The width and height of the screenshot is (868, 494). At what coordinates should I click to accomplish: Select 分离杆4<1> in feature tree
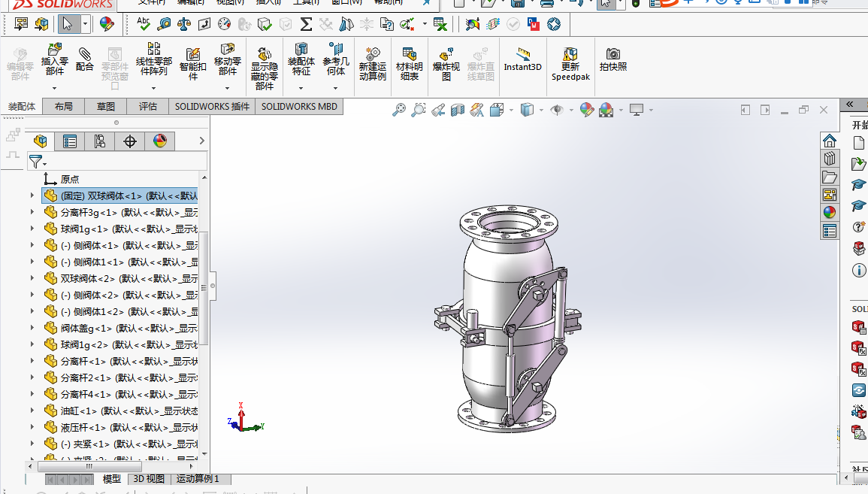click(120, 394)
